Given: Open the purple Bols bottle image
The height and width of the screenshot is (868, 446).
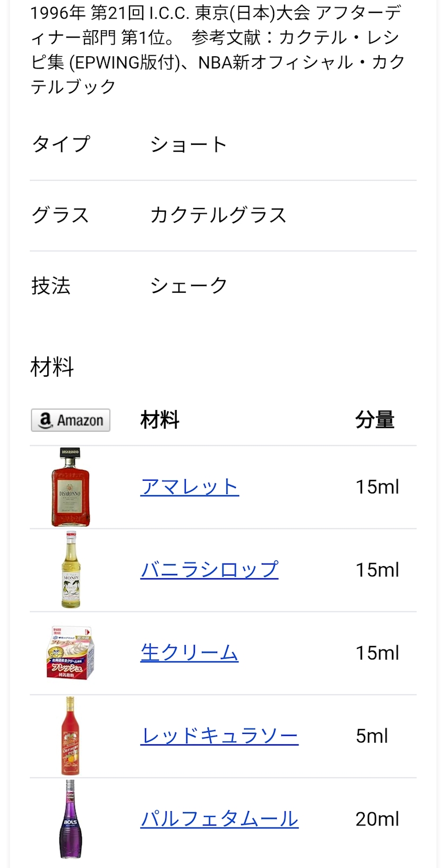Looking at the screenshot, I should 71,819.
